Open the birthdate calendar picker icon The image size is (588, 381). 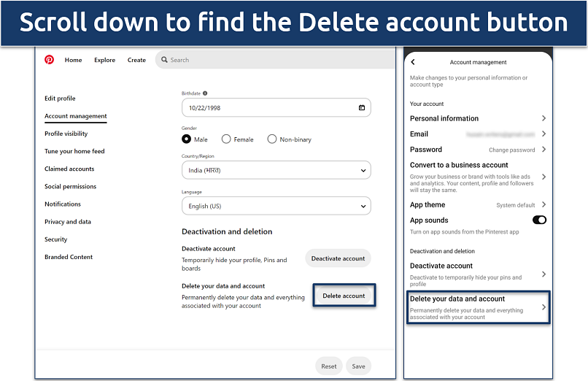[362, 108]
